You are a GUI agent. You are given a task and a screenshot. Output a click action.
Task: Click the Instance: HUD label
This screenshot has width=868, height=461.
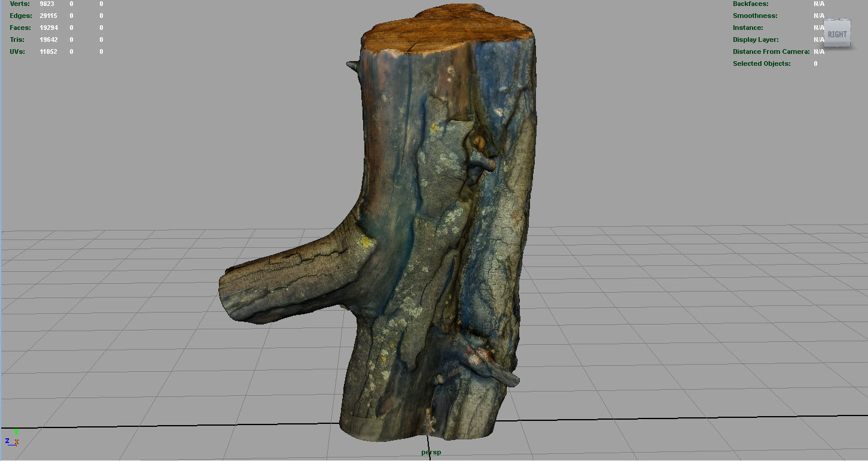[x=748, y=28]
